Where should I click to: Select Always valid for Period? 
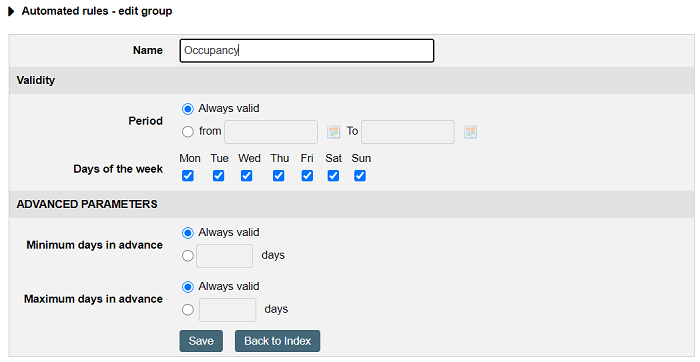[x=188, y=109]
